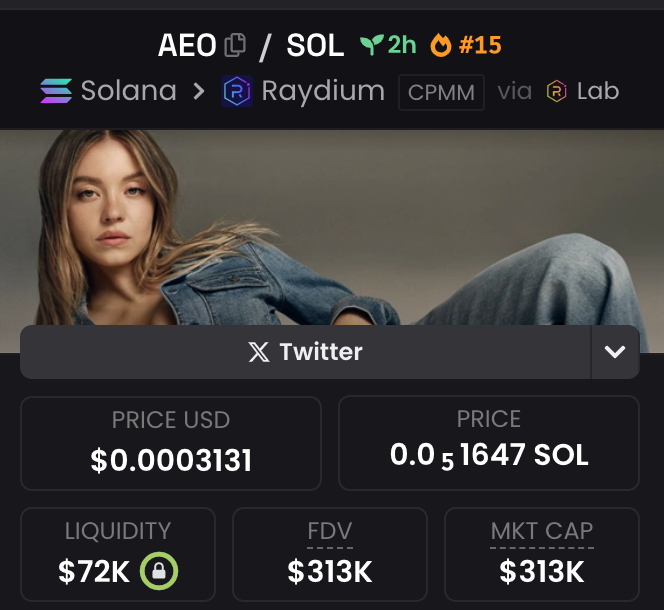664x610 pixels.
Task: Open the Raydium DEX link
Action: click(x=303, y=91)
